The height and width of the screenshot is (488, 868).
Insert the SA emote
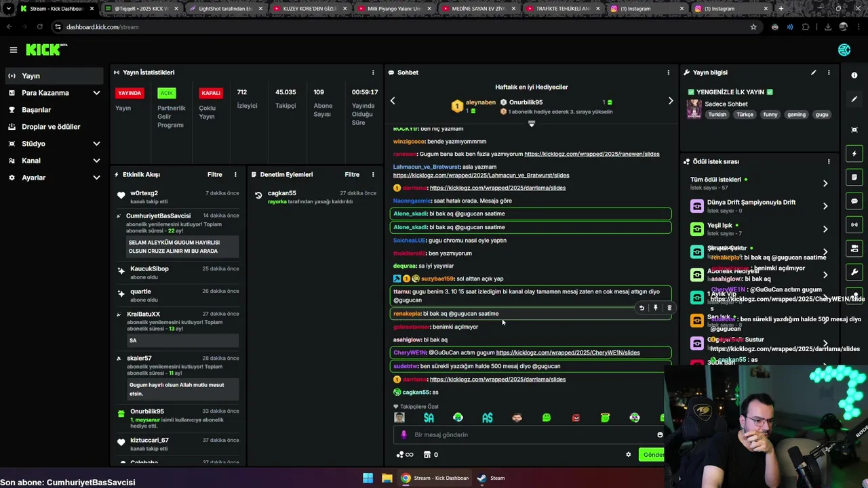[429, 418]
